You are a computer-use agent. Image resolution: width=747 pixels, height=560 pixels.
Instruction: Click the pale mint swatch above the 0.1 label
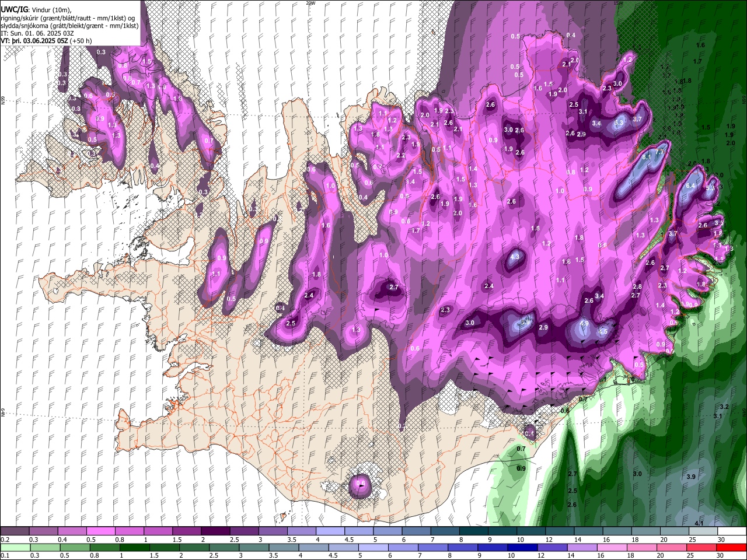pos(15,547)
